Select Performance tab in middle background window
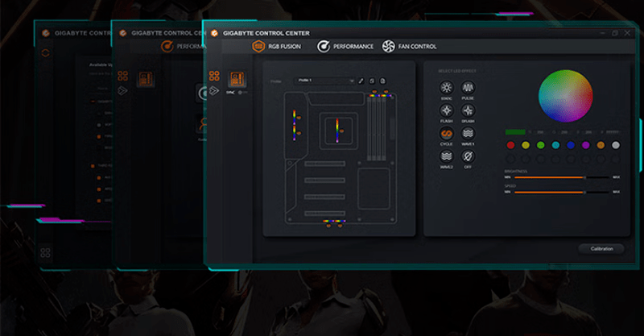The image size is (644, 336). (184, 47)
